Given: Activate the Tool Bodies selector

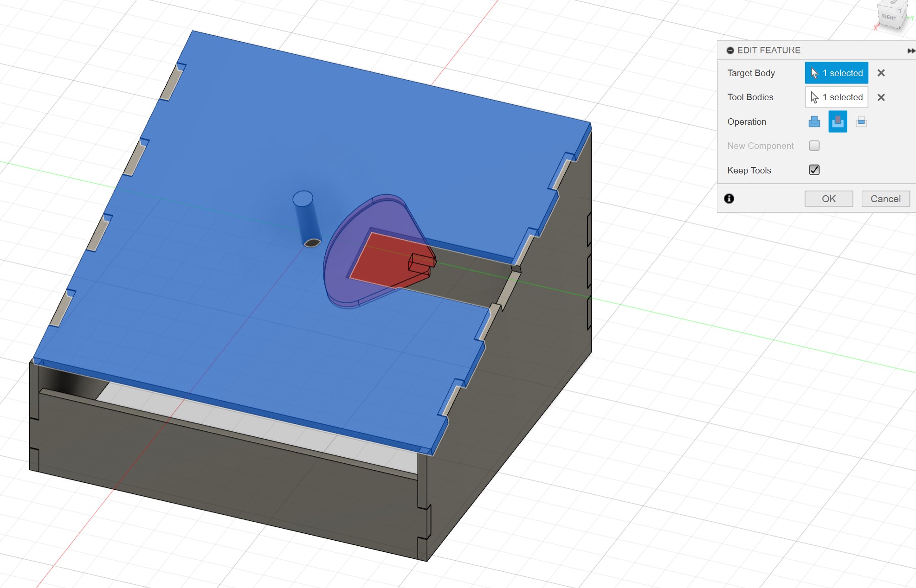Looking at the screenshot, I should [836, 97].
